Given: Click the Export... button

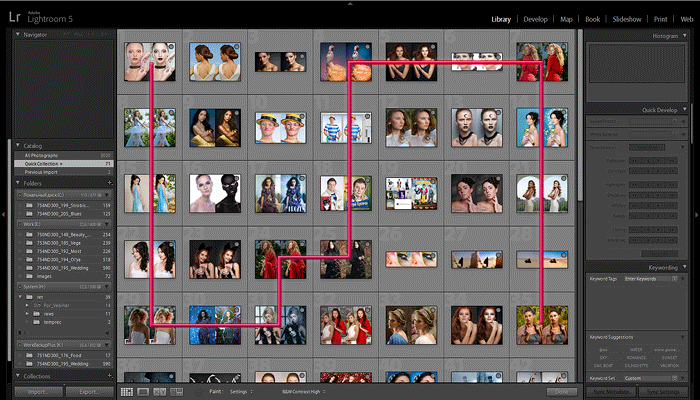Looking at the screenshot, I should 89,392.
